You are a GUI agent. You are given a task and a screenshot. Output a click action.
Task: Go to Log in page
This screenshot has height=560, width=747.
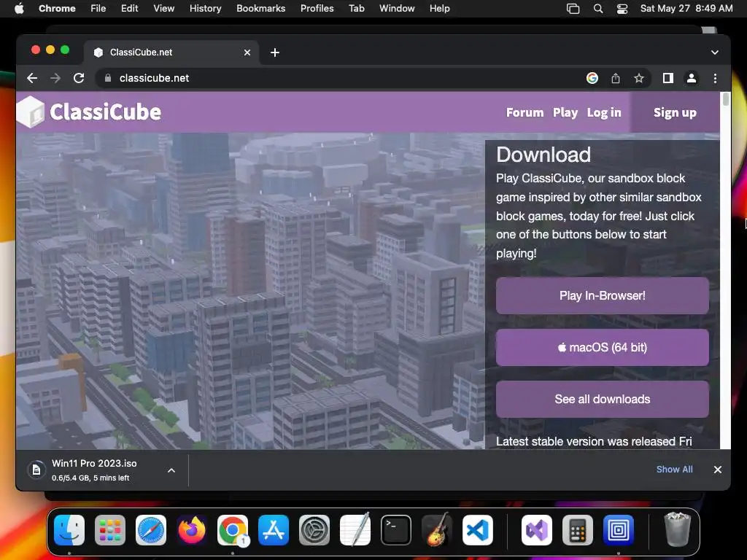[x=604, y=112]
